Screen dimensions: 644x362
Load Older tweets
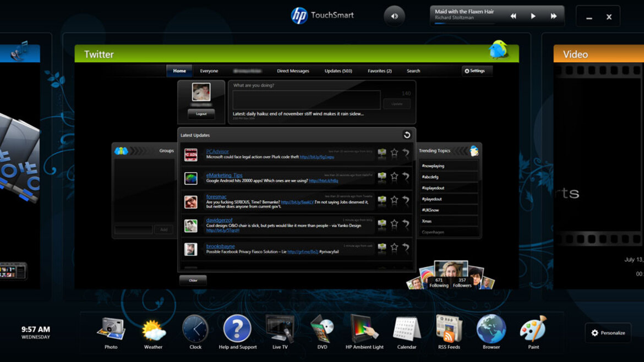(193, 281)
